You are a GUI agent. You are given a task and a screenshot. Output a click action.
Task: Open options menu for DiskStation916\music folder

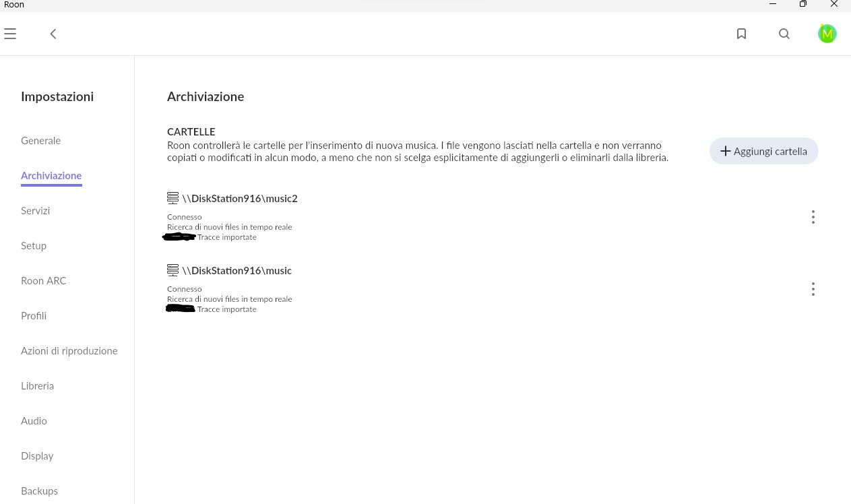pos(813,289)
